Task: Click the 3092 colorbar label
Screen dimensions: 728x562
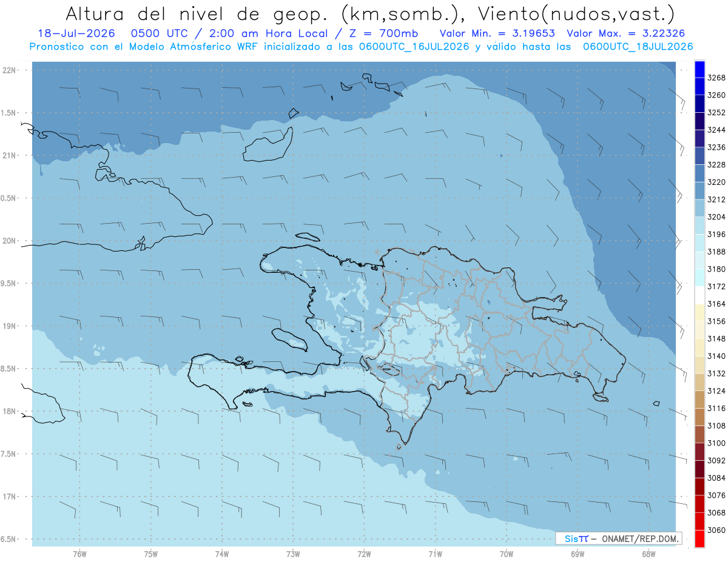Action: (716, 460)
